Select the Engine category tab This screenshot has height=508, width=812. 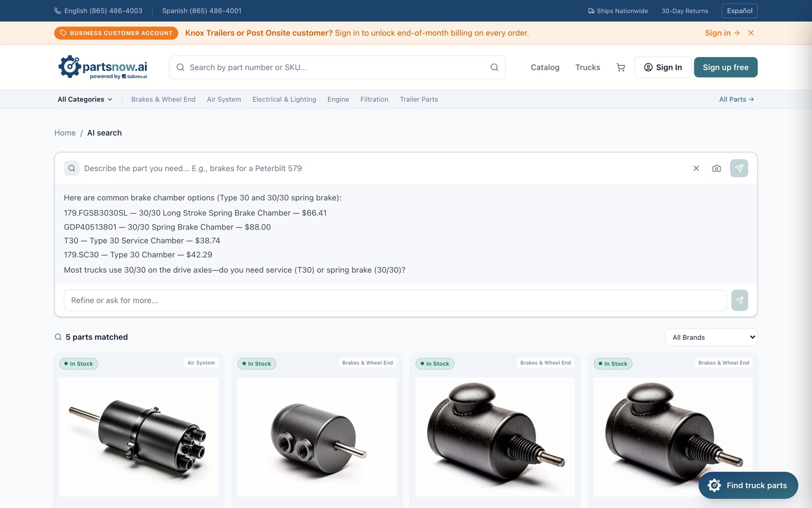click(338, 100)
